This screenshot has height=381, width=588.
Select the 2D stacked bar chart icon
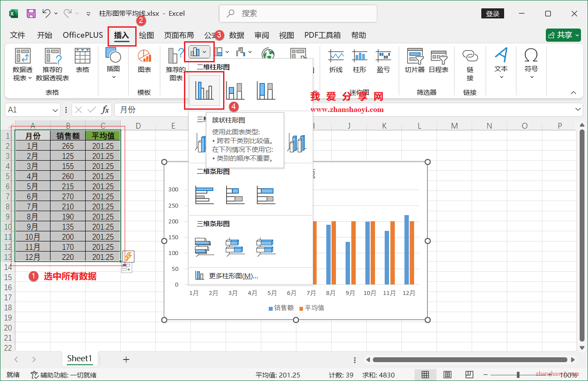(235, 195)
